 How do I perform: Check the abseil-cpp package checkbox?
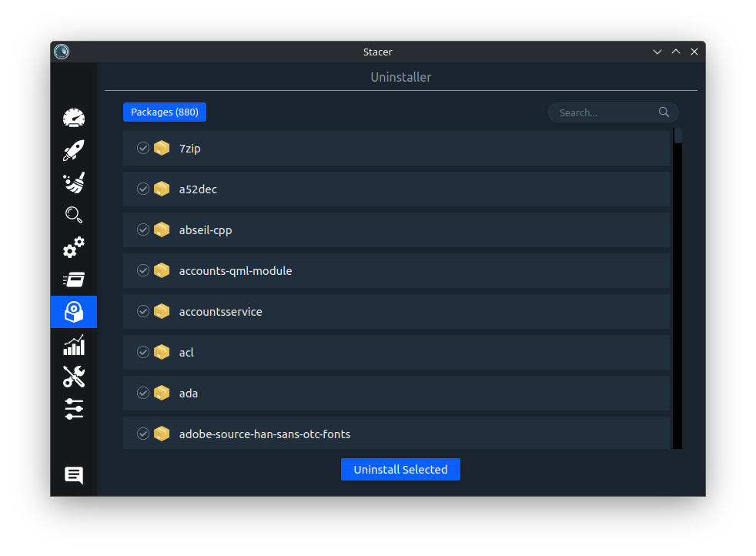point(142,229)
